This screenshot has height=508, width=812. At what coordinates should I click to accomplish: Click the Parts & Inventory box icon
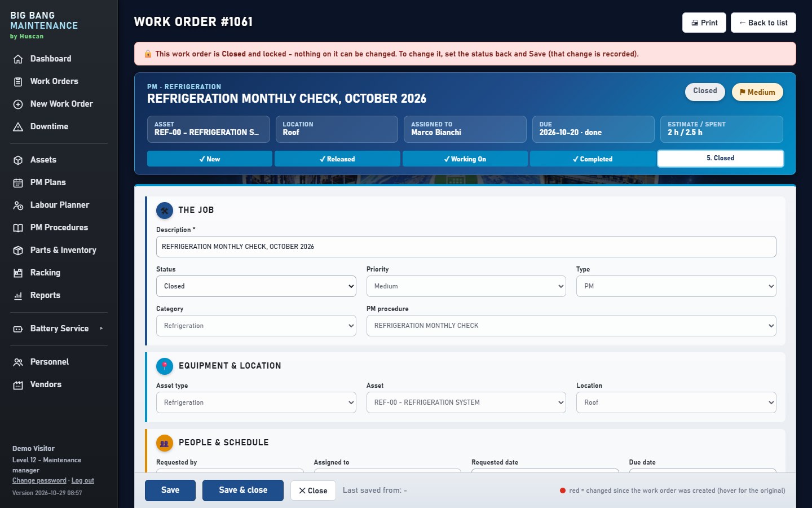click(18, 250)
